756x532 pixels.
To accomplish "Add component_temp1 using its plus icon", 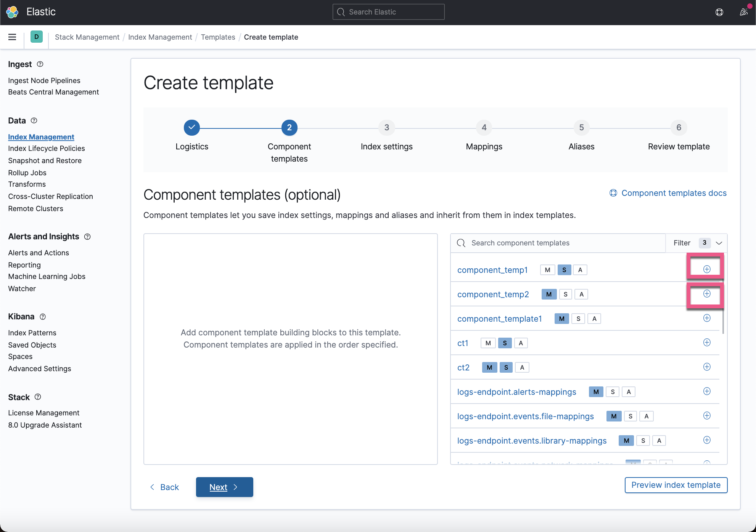I will tap(706, 269).
